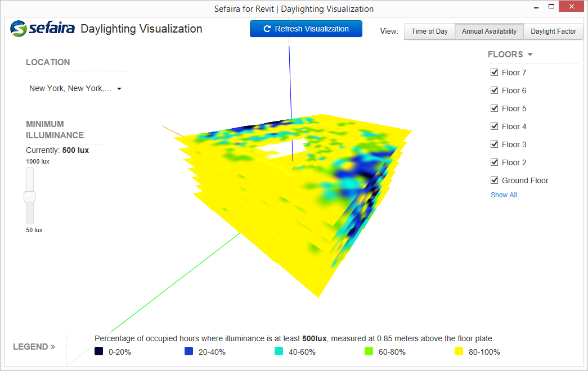Hide Floor 5 using its checkbox
The width and height of the screenshot is (588, 371).
495,108
